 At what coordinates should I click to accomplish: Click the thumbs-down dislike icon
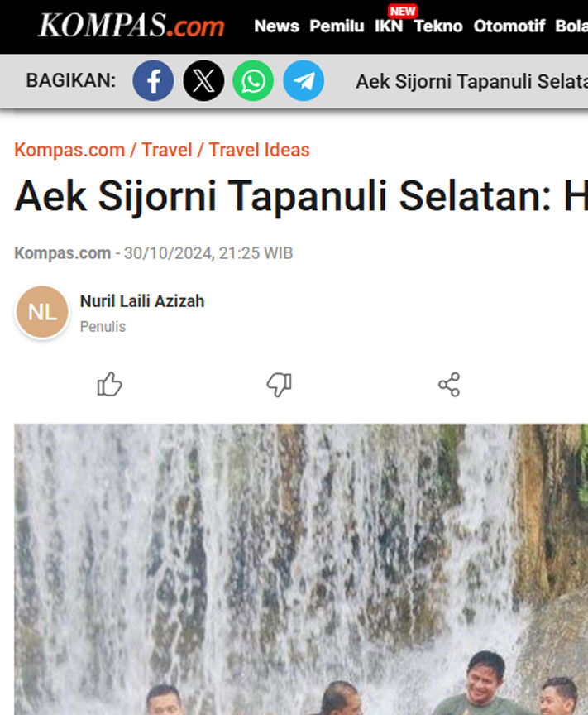(x=279, y=385)
